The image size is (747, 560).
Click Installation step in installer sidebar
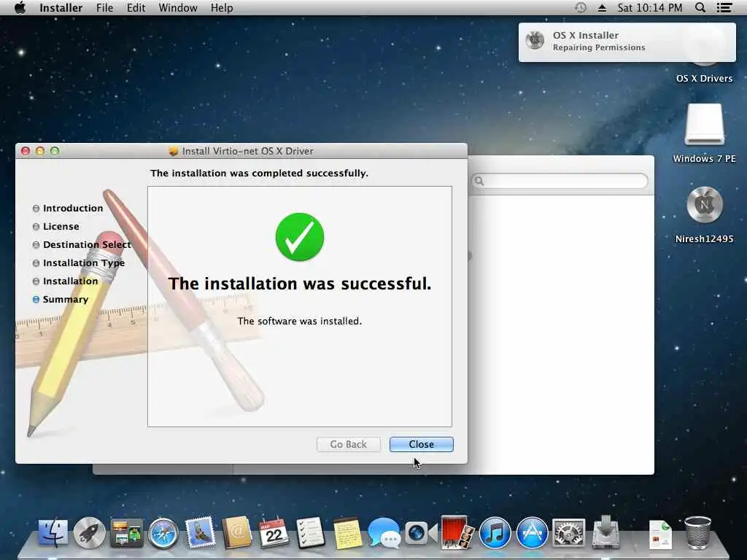[x=65, y=281]
